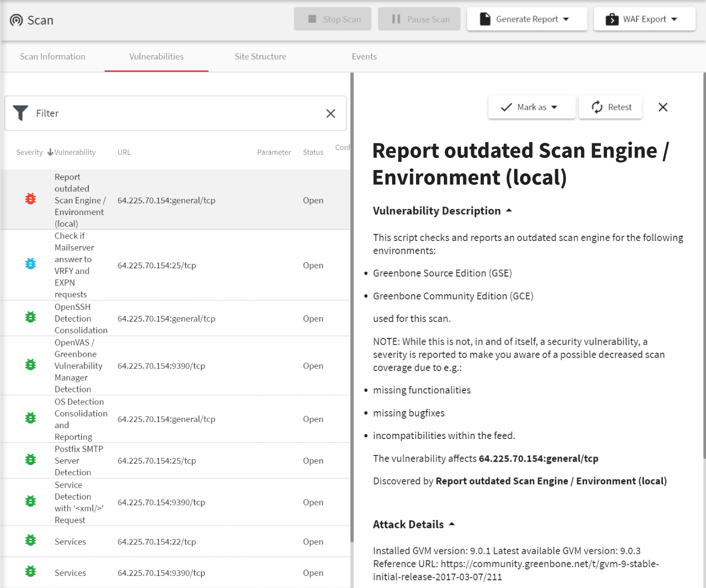Switch to the Scan Information tab
Viewport: 706px width, 588px height.
coord(53,57)
